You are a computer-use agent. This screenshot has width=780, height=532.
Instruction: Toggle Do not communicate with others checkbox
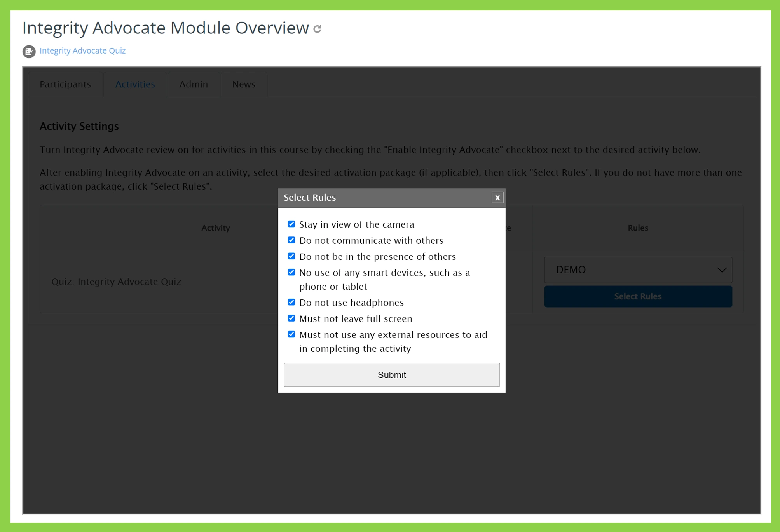291,240
